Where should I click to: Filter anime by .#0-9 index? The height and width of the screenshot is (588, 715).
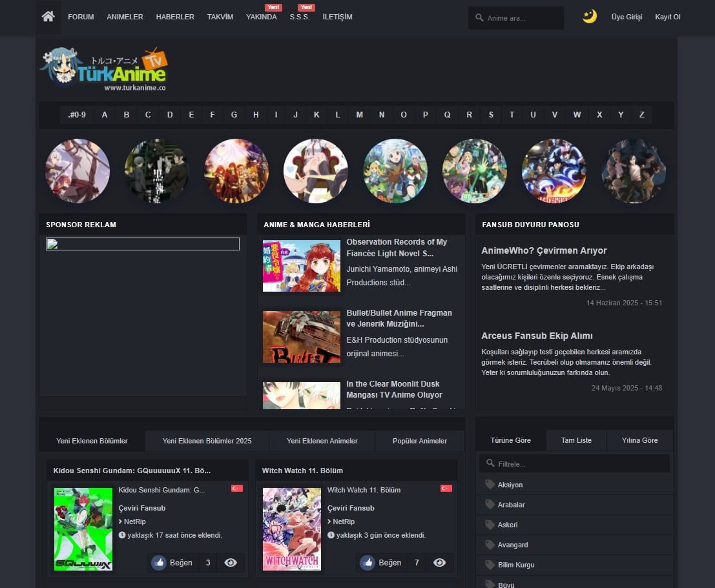77,115
